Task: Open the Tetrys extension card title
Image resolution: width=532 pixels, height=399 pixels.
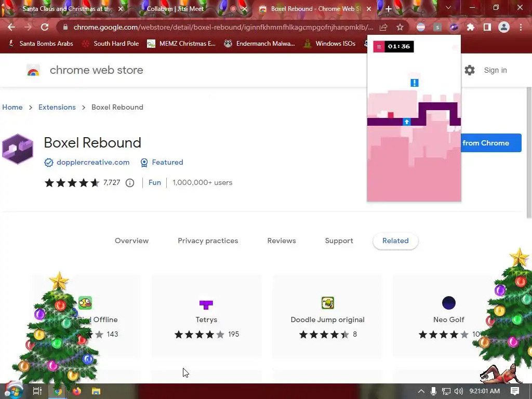Action: coord(206,320)
